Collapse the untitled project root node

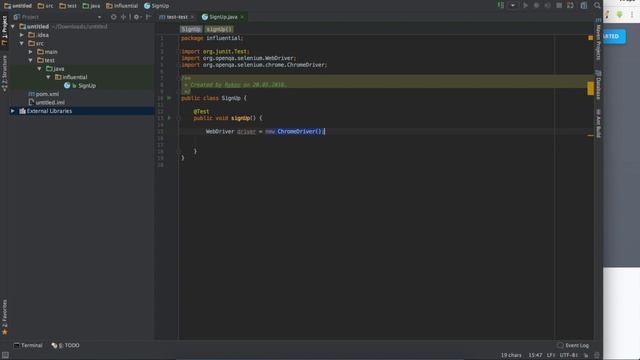coord(13,27)
